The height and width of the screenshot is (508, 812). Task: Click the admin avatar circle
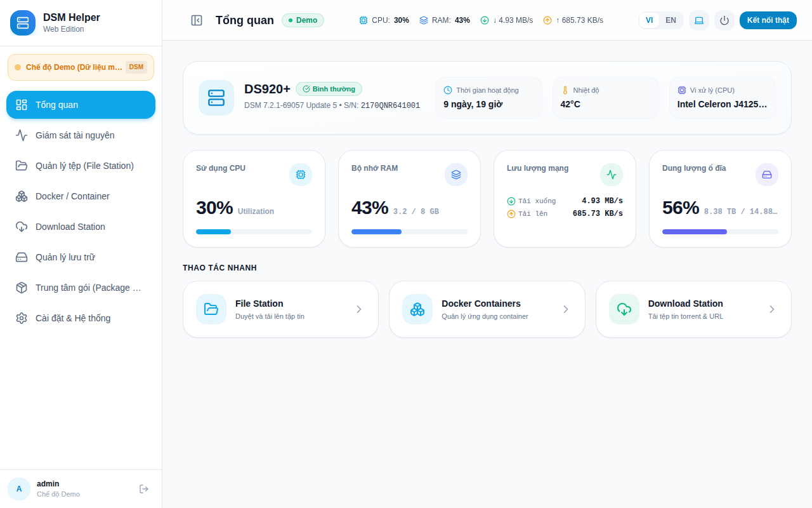[x=19, y=489]
